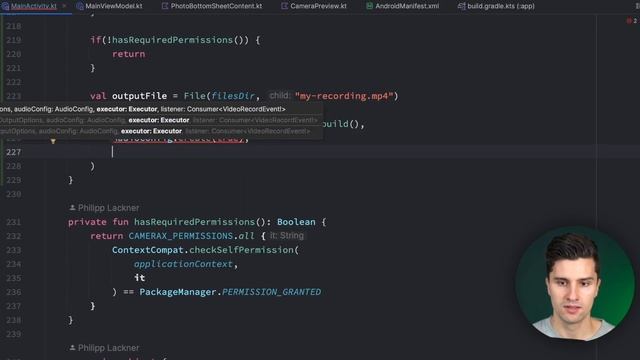Click Boolean return type on line 231

(296, 222)
